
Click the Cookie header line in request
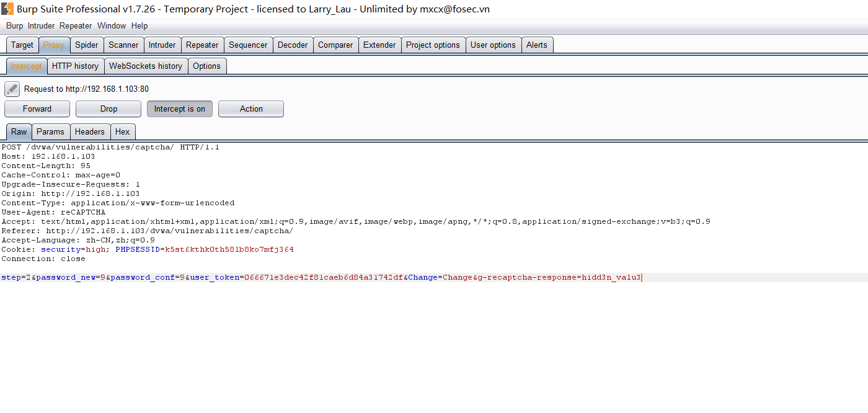coord(148,249)
